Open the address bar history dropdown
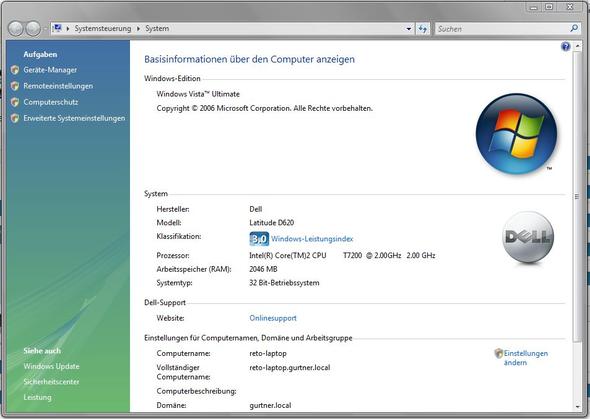 (409, 29)
